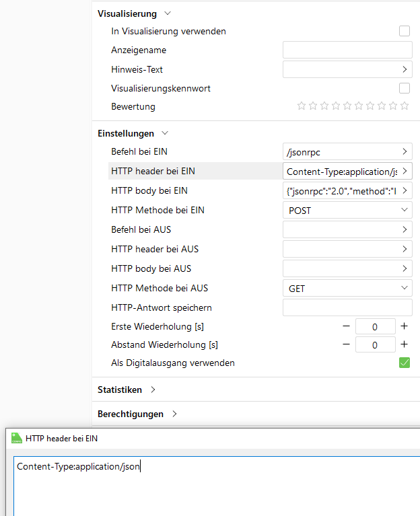This screenshot has width=420, height=516.
Task: Expand the Berechtigungen section
Action: click(174, 414)
